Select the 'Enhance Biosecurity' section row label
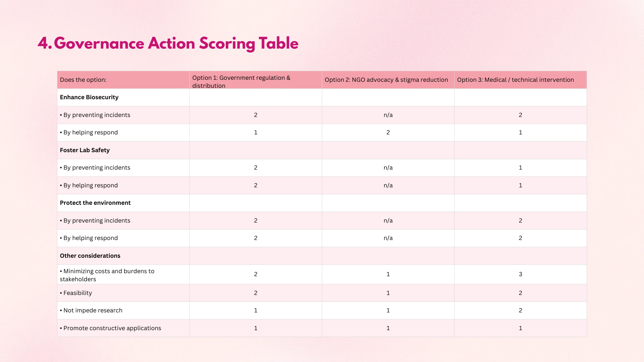This screenshot has width=644, height=362. click(89, 97)
